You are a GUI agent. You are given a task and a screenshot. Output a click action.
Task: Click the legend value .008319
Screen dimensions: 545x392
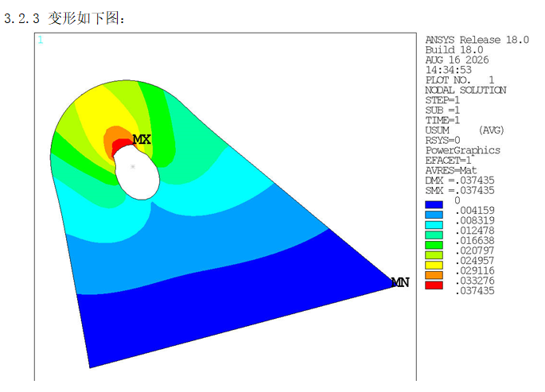(475, 220)
